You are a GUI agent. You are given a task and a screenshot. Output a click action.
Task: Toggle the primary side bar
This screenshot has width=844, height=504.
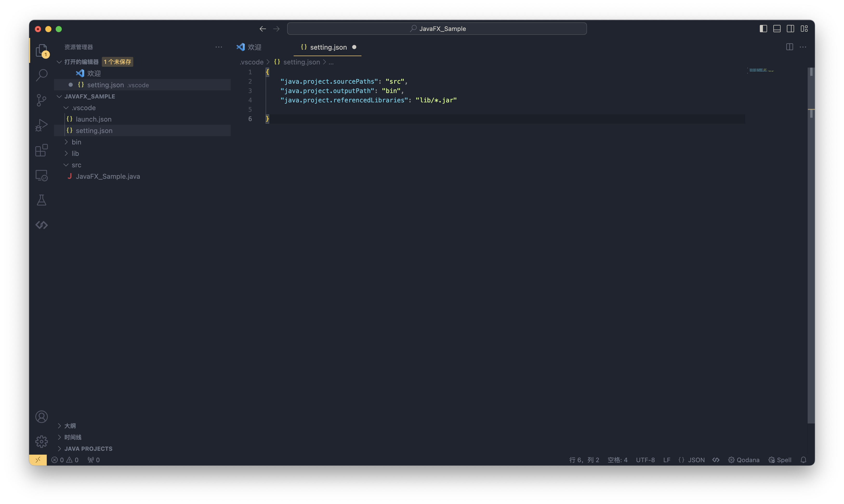pos(763,29)
